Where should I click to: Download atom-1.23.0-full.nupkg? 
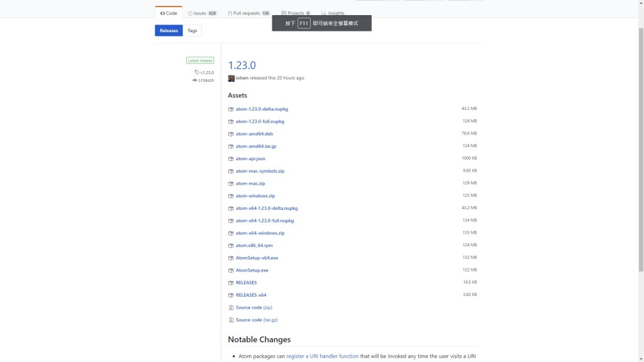click(x=260, y=121)
